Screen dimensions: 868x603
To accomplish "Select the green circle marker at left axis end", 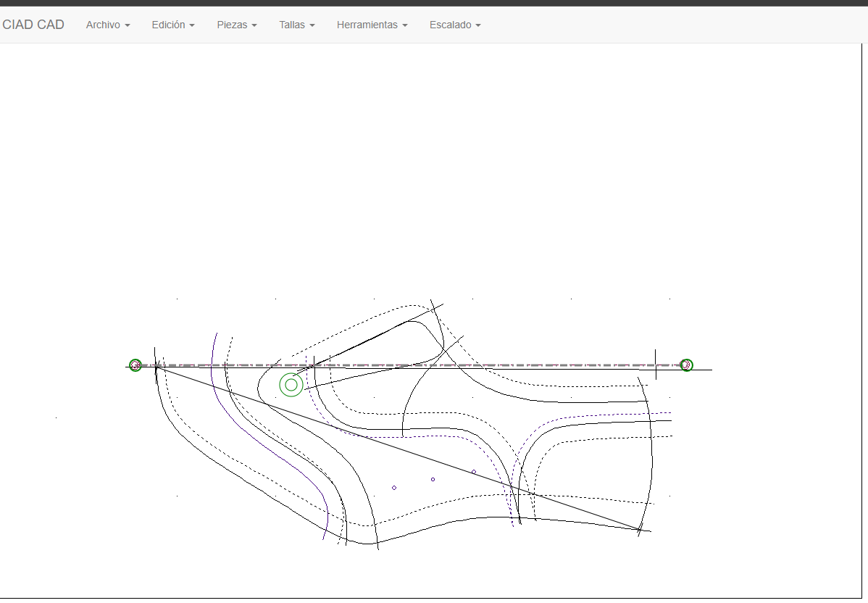I will 135,365.
